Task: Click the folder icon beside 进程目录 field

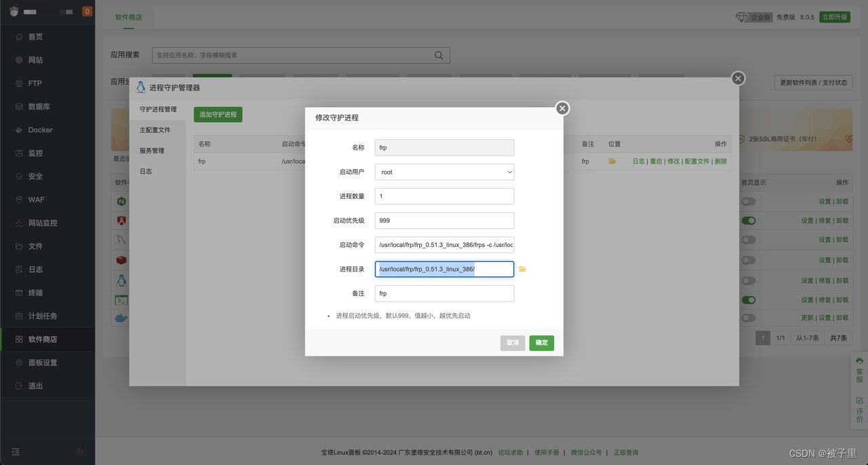Action: tap(522, 269)
